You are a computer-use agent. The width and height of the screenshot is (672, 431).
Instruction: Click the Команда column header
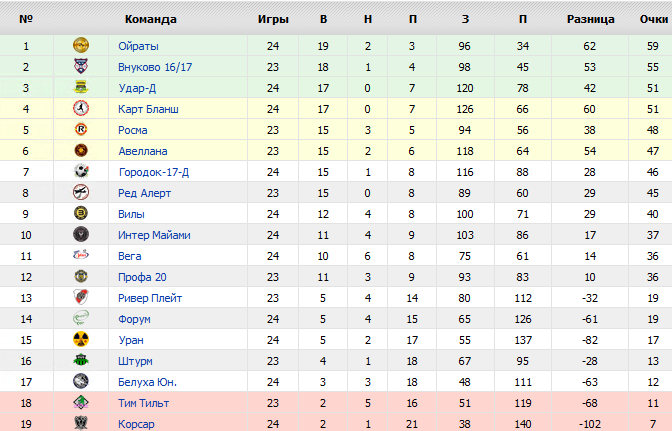[151, 19]
